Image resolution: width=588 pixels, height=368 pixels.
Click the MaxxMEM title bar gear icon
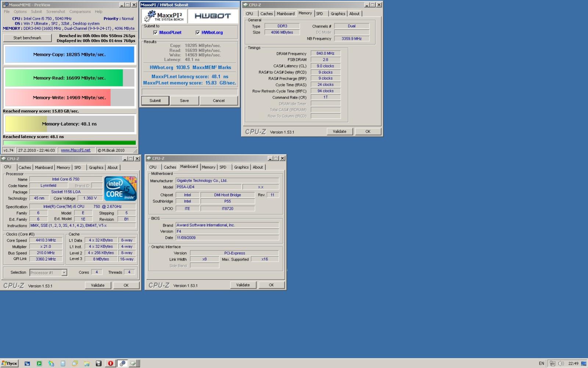coord(5,5)
